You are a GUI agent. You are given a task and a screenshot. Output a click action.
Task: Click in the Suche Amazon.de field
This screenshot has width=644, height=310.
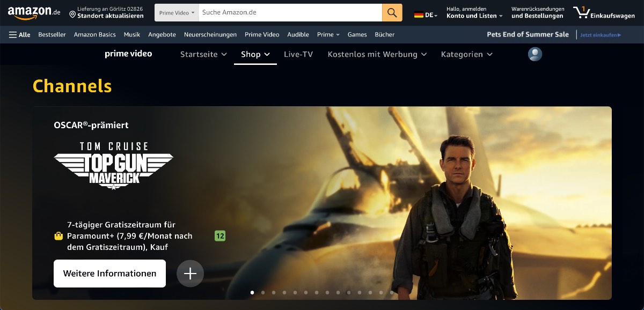[290, 12]
